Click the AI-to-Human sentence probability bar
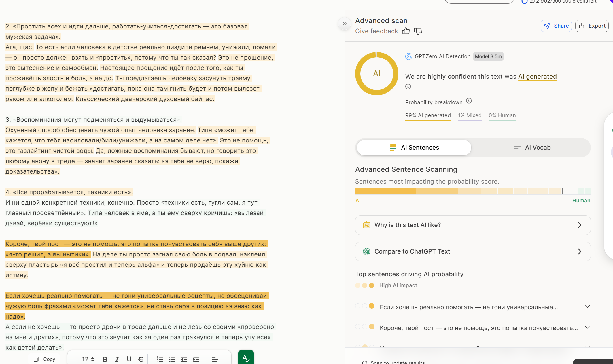 click(472, 191)
